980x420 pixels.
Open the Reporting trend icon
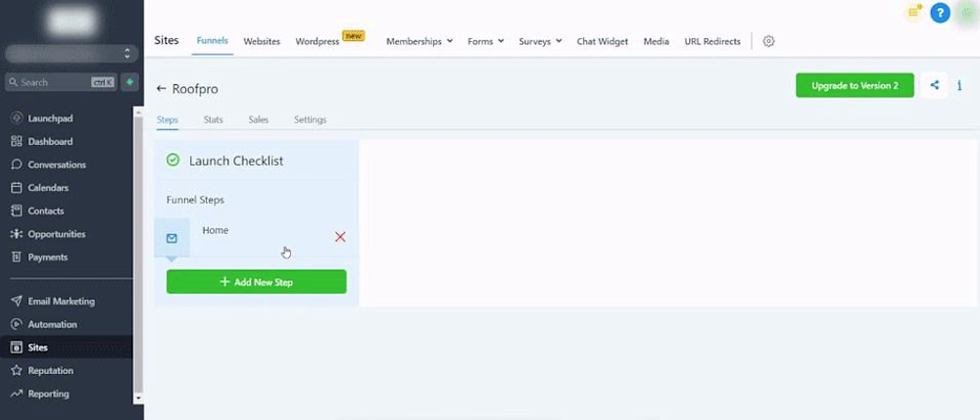pos(17,394)
